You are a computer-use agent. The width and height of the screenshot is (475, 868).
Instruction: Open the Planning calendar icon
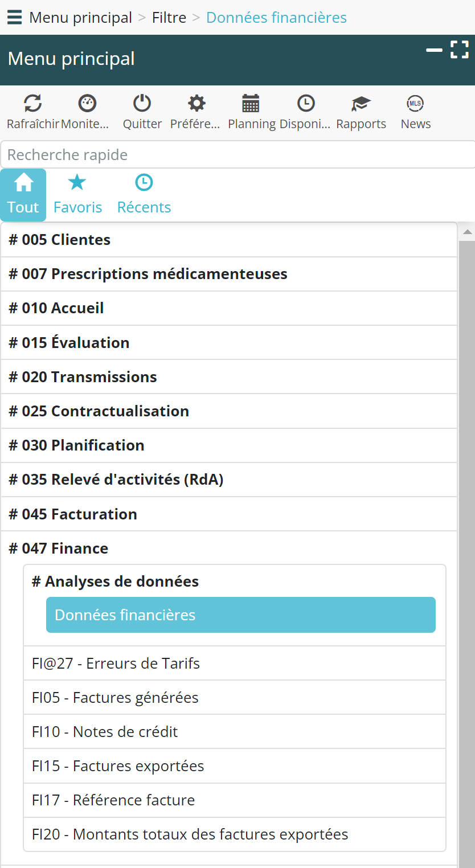click(251, 104)
